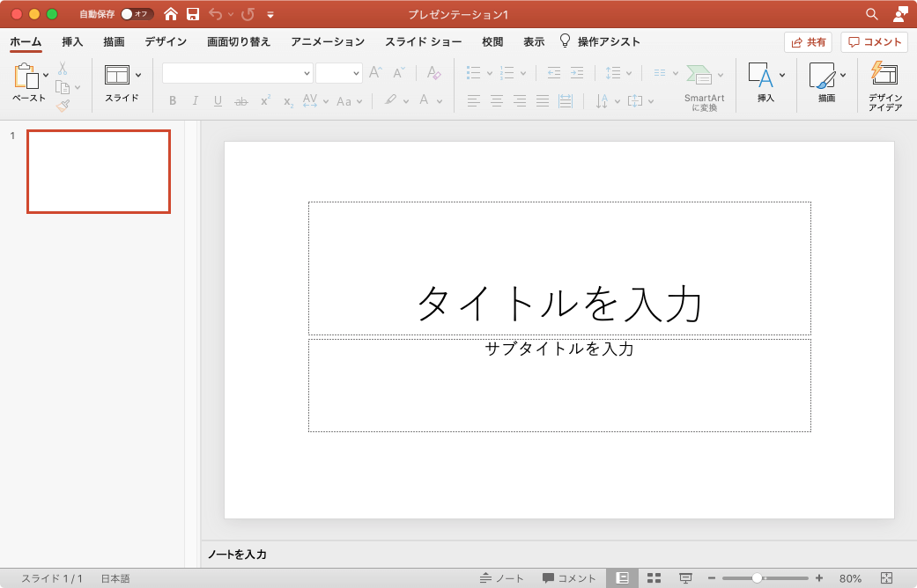The image size is (917, 588).
Task: Switch to slide sorter grid view
Action: tap(654, 578)
